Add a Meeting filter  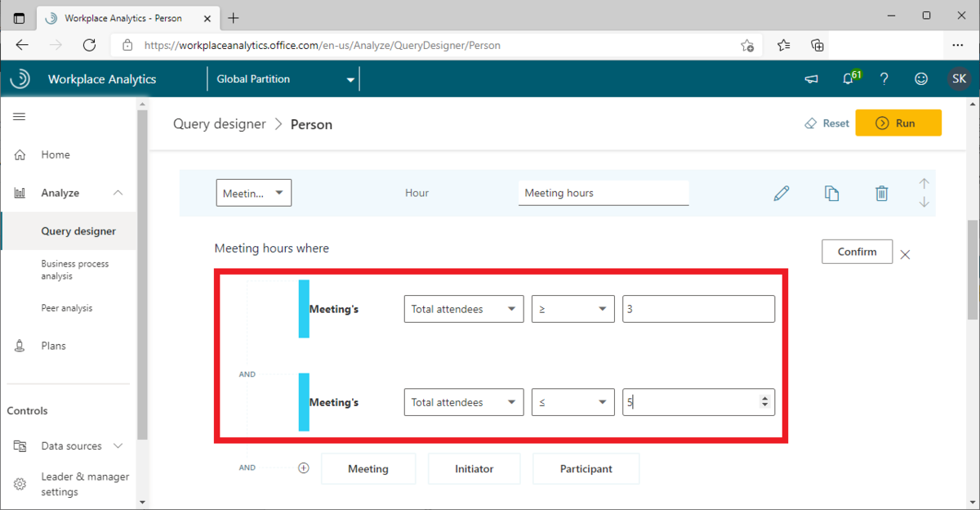[368, 469]
